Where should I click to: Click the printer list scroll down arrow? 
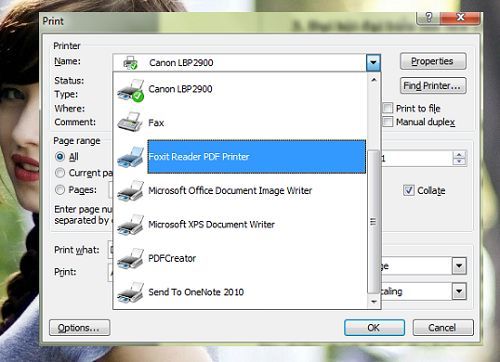374,302
